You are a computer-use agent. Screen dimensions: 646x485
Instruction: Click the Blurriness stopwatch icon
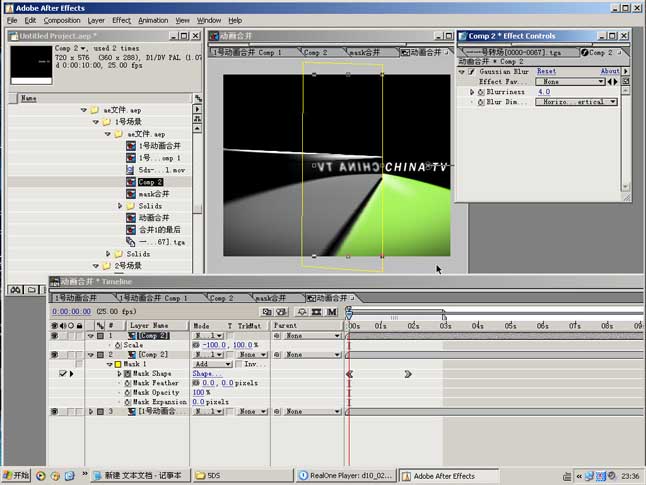pos(480,92)
